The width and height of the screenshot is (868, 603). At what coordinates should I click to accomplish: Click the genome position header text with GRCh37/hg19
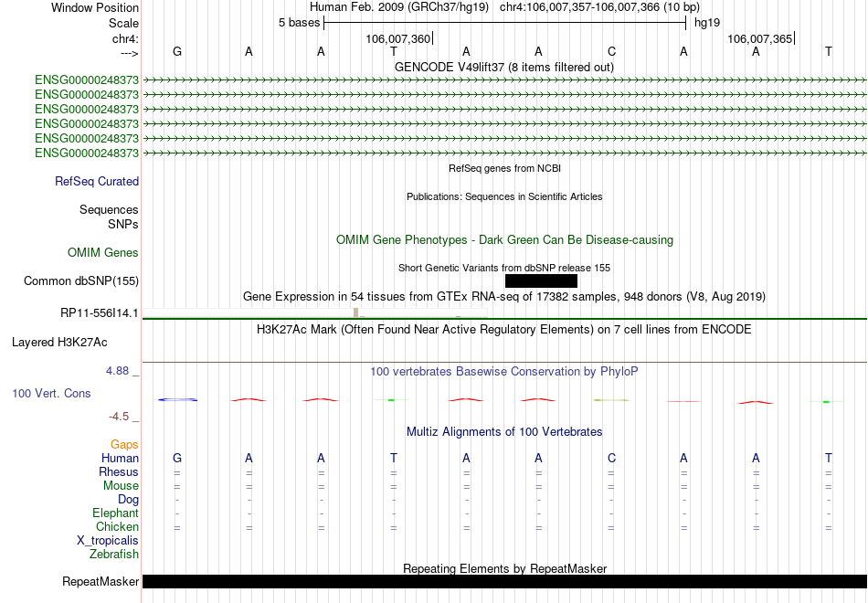(x=504, y=7)
